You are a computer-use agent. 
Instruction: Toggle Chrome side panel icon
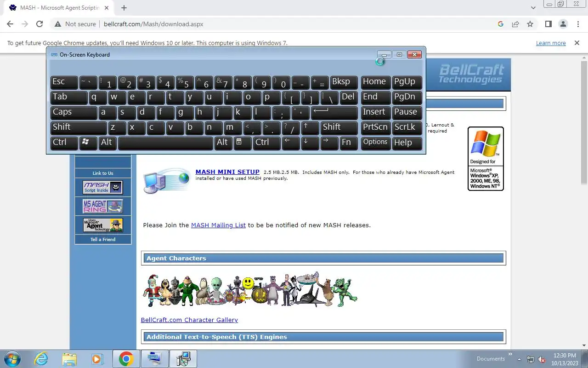pos(548,24)
